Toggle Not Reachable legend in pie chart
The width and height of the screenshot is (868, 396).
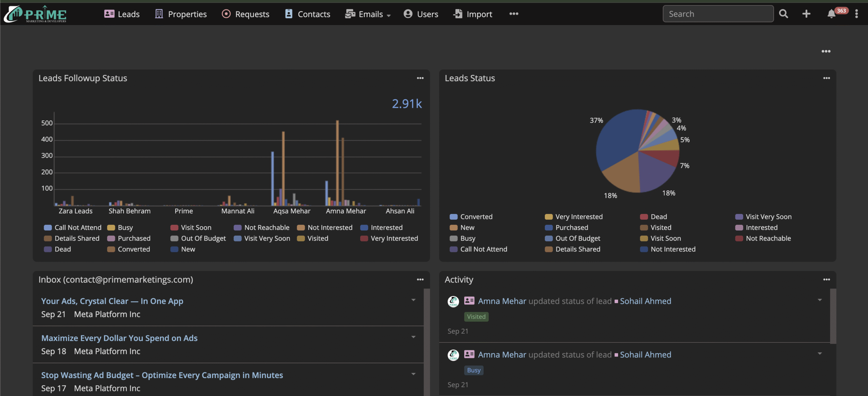pyautogui.click(x=768, y=238)
